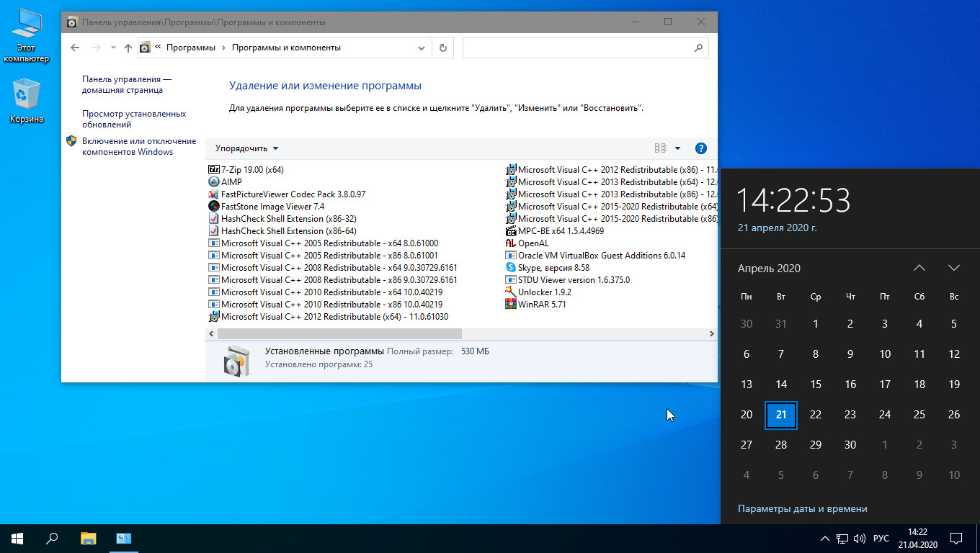Screen dimensions: 980x553
Task: Open Просмотр установленных обновлений link
Action: point(133,118)
